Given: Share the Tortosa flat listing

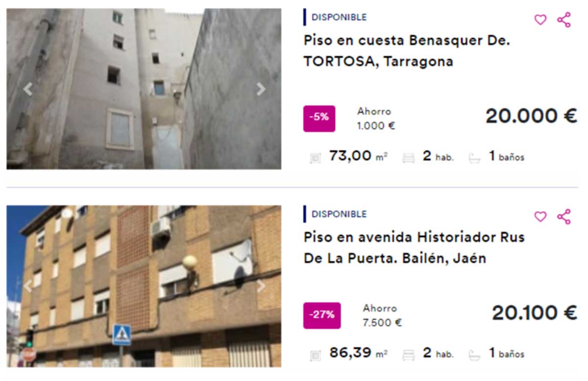Looking at the screenshot, I should (x=564, y=20).
